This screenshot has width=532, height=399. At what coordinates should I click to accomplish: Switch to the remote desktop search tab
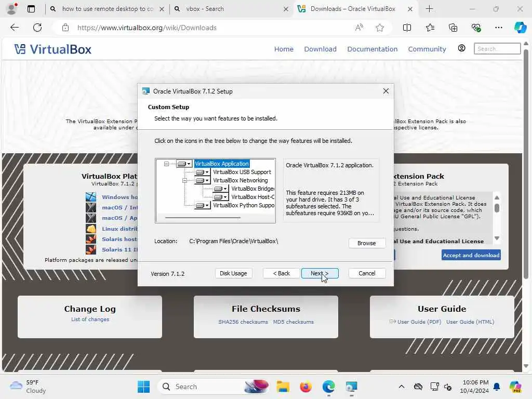point(108,9)
